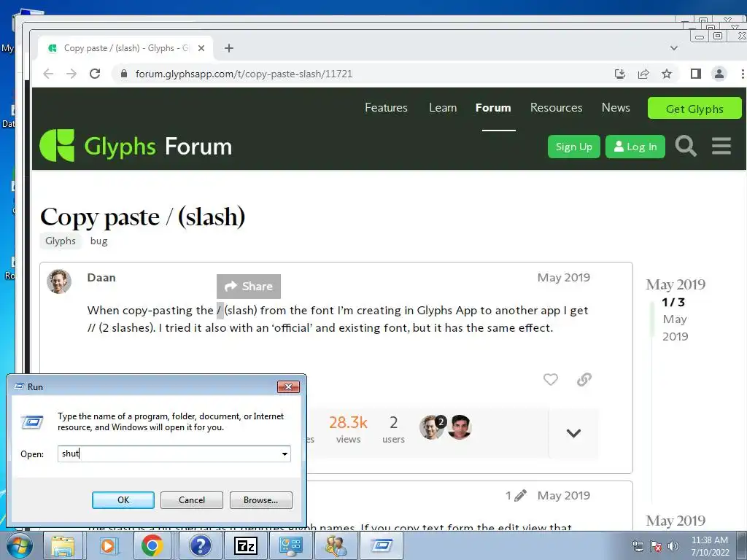Open a new browser tab
This screenshot has height=560, width=747.
click(229, 48)
